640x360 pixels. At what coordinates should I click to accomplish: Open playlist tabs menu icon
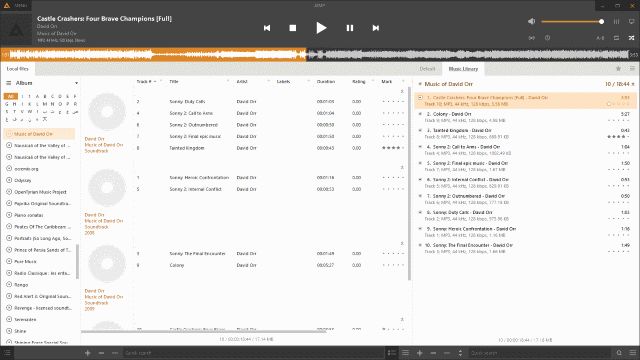tap(632, 69)
